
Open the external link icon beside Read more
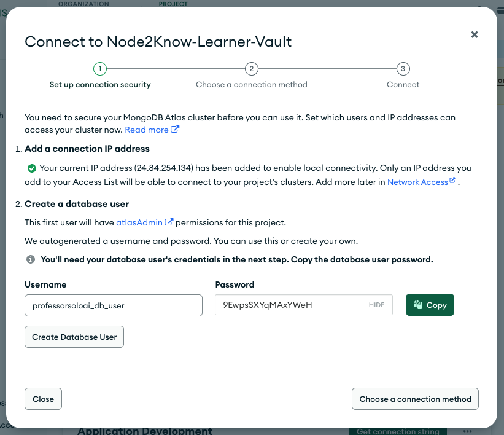tap(176, 129)
